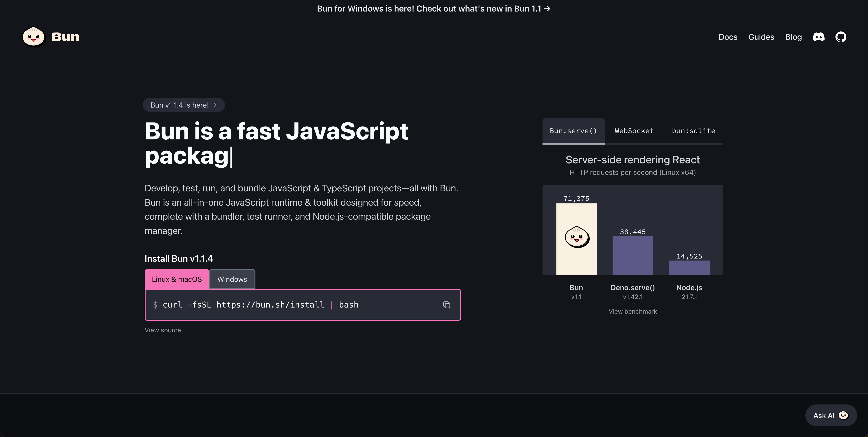Viewport: 868px width, 437px height.
Task: Open the View benchmark link
Action: click(632, 312)
